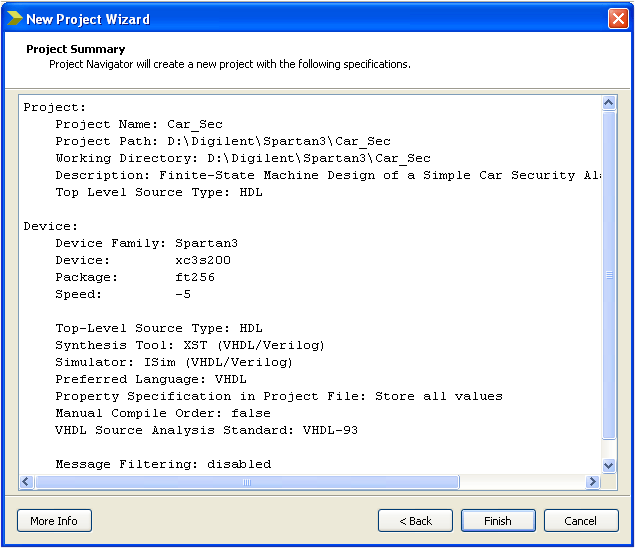Click the horizontal scrollbar right arrow
The height and width of the screenshot is (548, 635).
tap(592, 482)
